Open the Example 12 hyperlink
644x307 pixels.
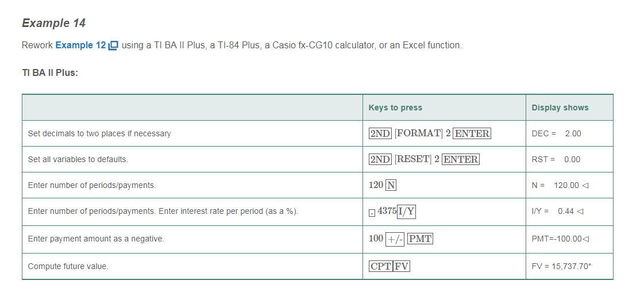click(80, 45)
